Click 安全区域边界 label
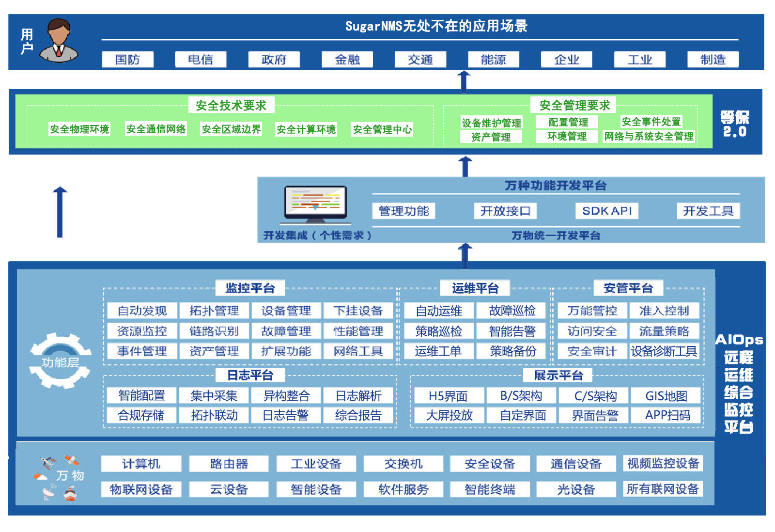Image resolution: width=775 pixels, height=532 pixels. (x=231, y=129)
